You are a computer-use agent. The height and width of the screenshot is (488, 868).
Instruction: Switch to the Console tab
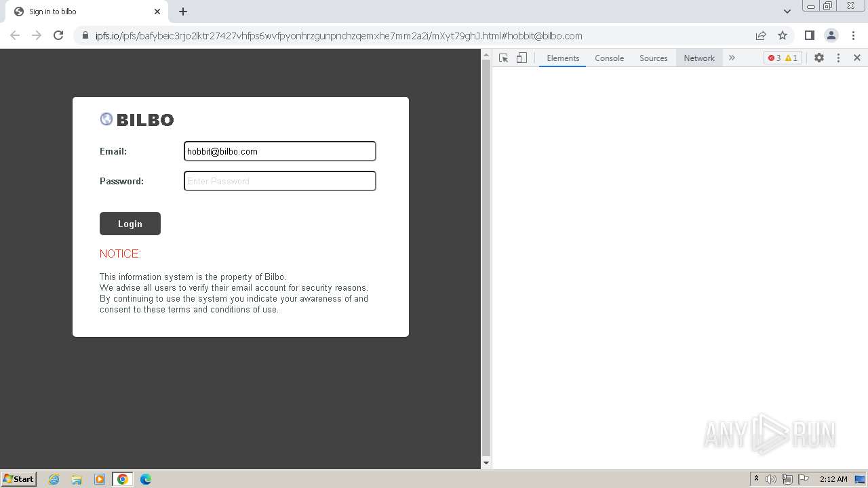point(609,58)
